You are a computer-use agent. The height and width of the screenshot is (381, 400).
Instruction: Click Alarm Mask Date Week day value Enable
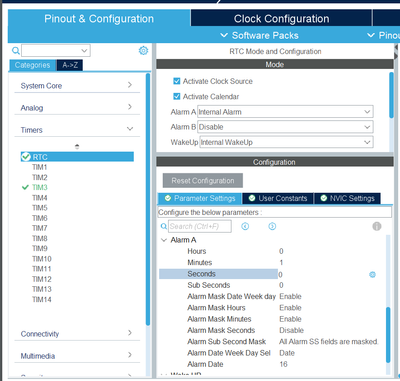point(290,297)
